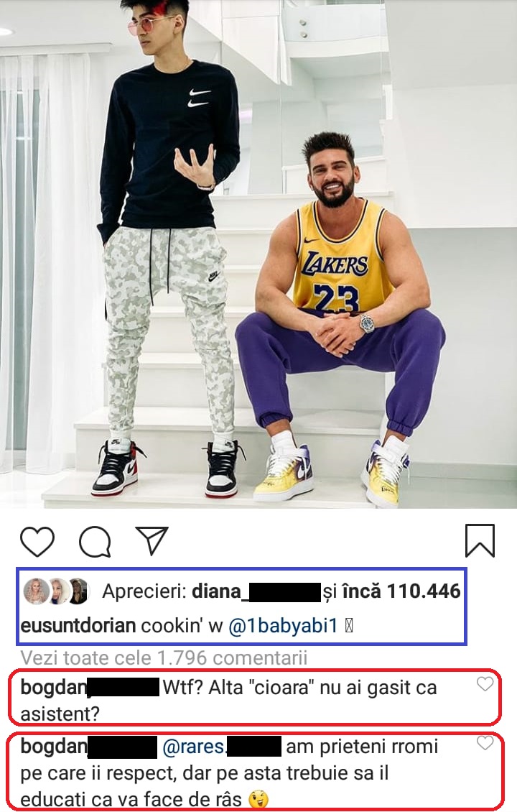Viewport: 517px width, 812px height.
Task: Tap the second liker avatar thumbnail
Action: tap(58, 591)
